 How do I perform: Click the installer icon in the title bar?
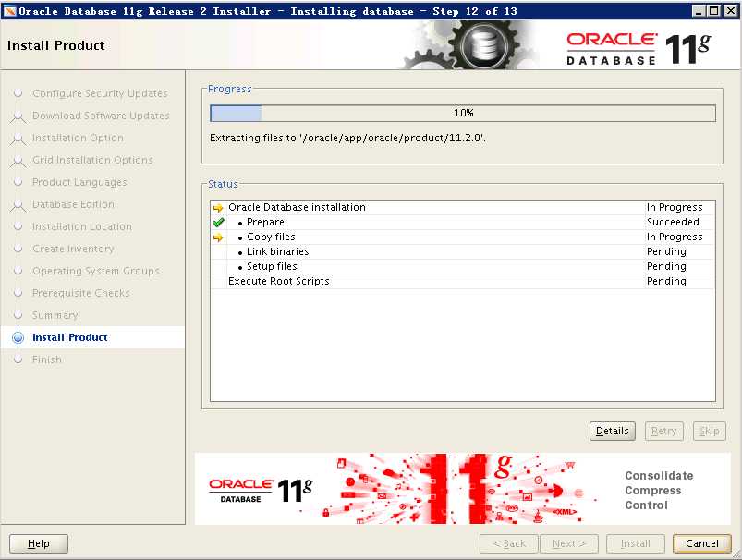tap(9, 10)
